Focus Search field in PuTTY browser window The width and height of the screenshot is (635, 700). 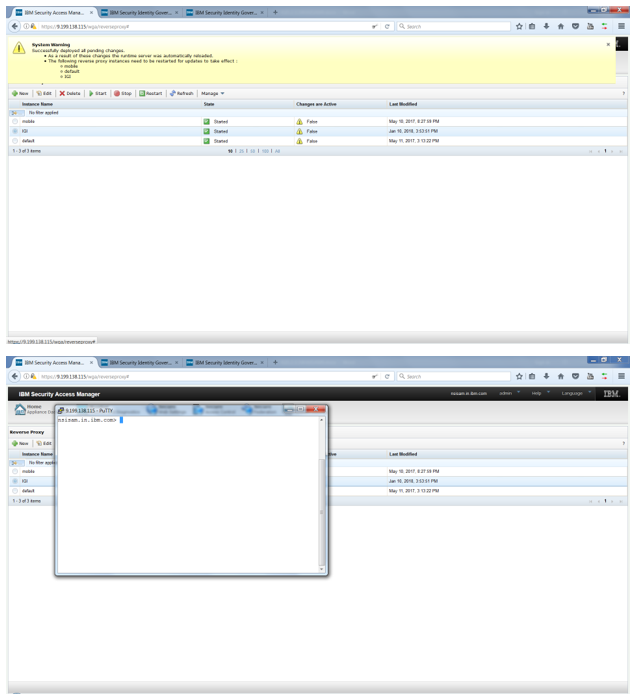click(454, 376)
